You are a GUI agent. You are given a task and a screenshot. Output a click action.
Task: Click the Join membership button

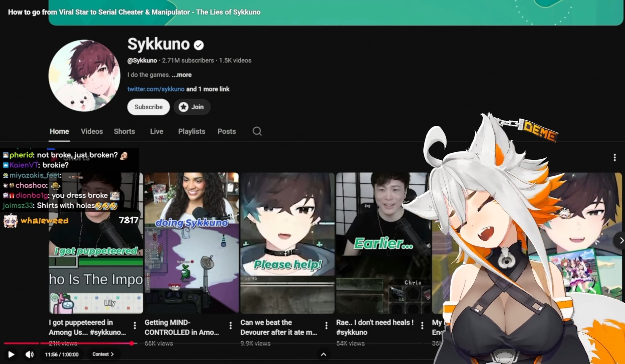tap(192, 107)
